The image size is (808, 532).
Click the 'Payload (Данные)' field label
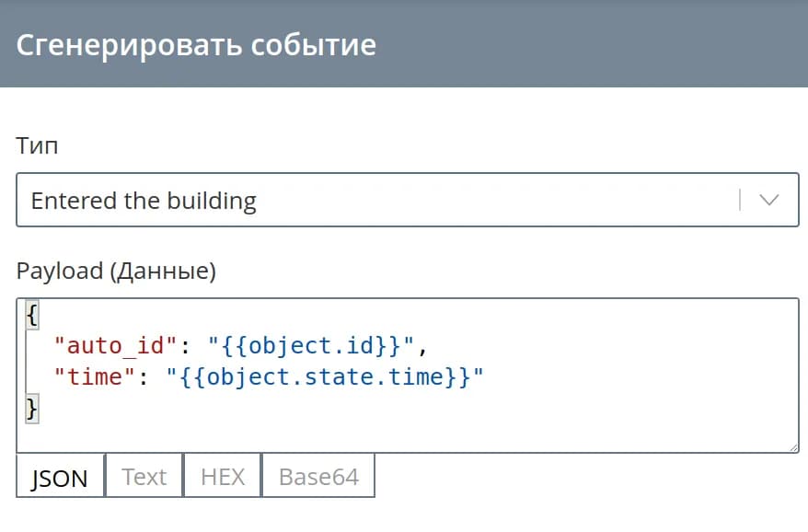pos(116,271)
